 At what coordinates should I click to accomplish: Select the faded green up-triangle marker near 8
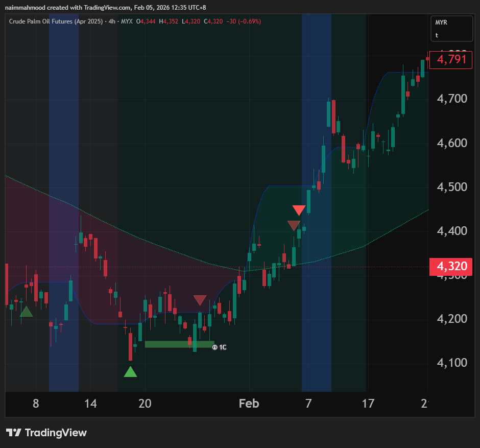pyautogui.click(x=26, y=312)
